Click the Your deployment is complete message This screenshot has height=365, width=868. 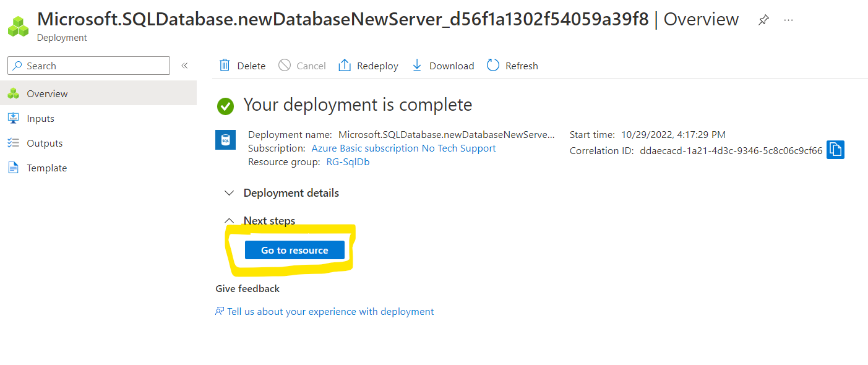(358, 105)
